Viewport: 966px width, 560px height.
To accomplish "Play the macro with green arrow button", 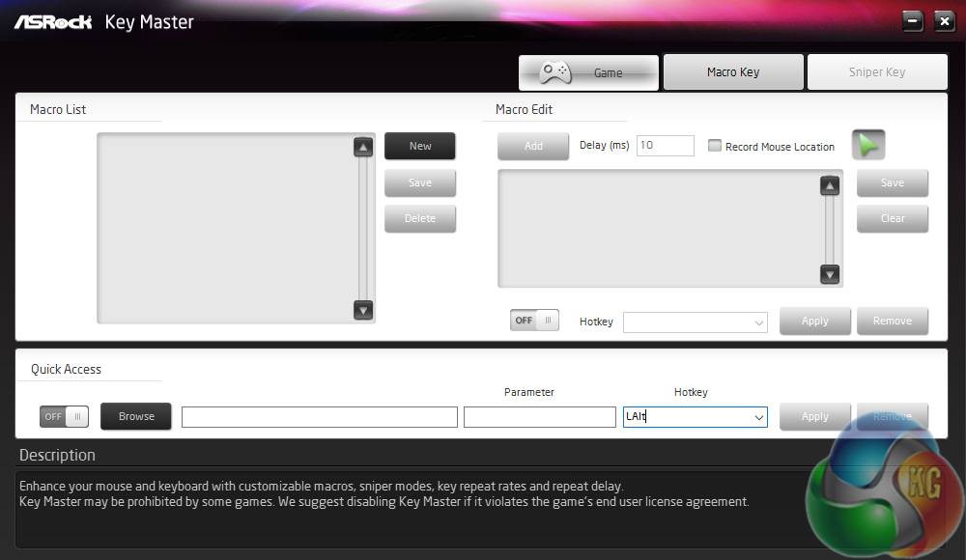I will tap(868, 145).
